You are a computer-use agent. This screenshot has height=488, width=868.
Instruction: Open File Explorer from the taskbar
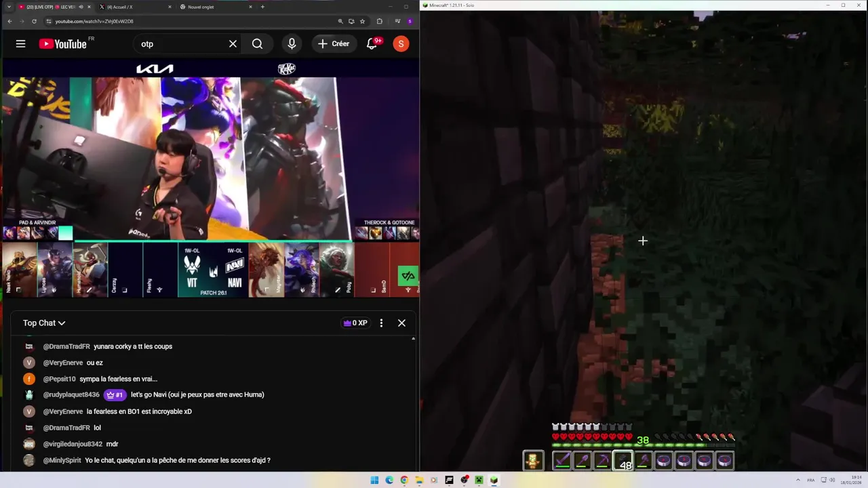click(419, 481)
